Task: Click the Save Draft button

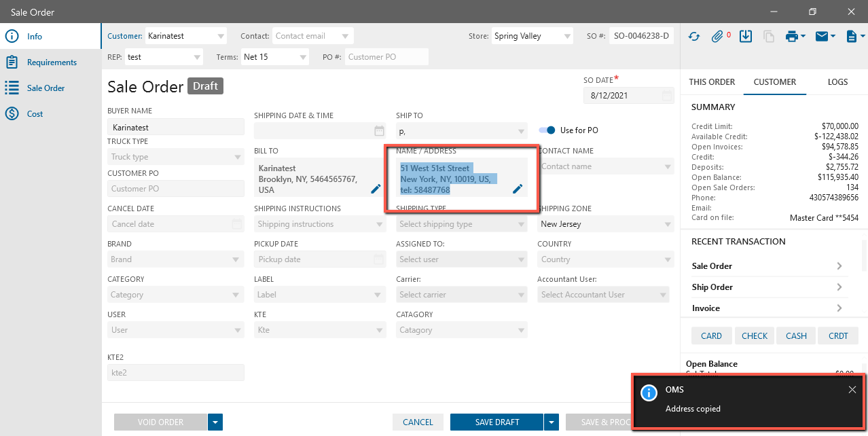Action: click(x=496, y=422)
